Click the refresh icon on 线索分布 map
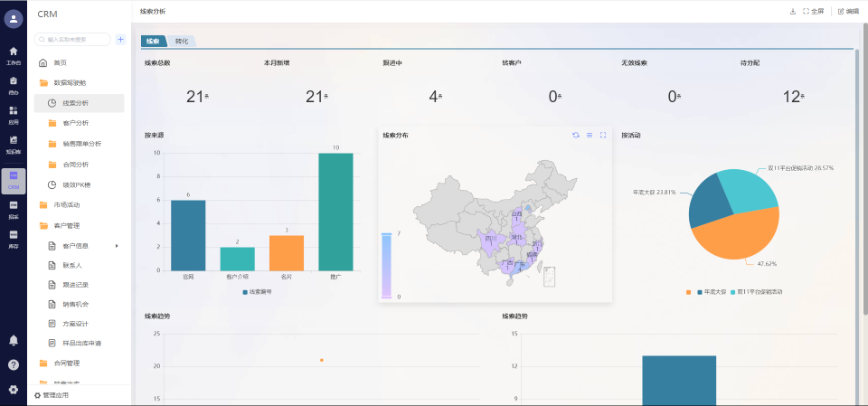This screenshot has width=868, height=406. click(576, 135)
